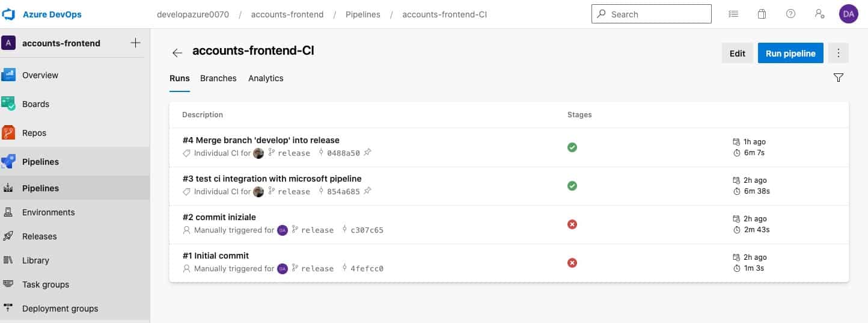The height and width of the screenshot is (323, 868).
Task: Click the Azure DevOps logo
Action: click(x=8, y=14)
